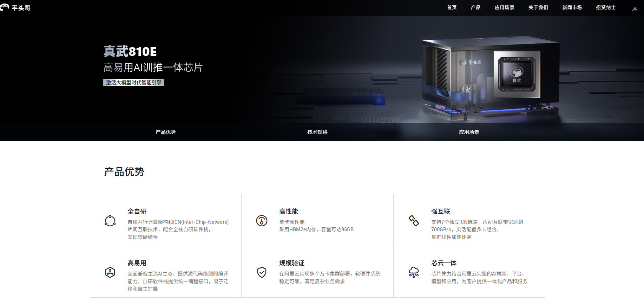
Task: Click the 全自研 circular nodes icon
Action: pyautogui.click(x=110, y=221)
